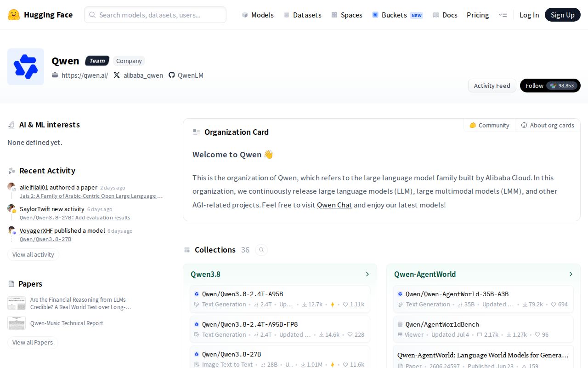Click the dataset icon beside Qwen/AgentWorldBench
588x368 pixels.
tap(400, 324)
